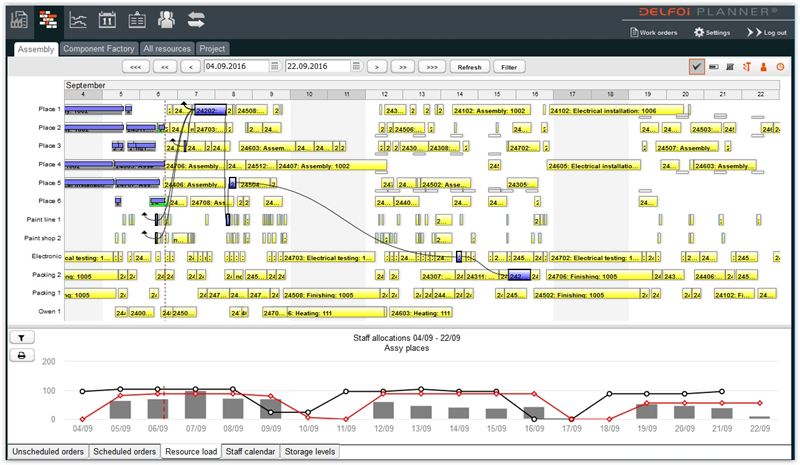
Task: Toggle the orange clock display option
Action: point(780,67)
